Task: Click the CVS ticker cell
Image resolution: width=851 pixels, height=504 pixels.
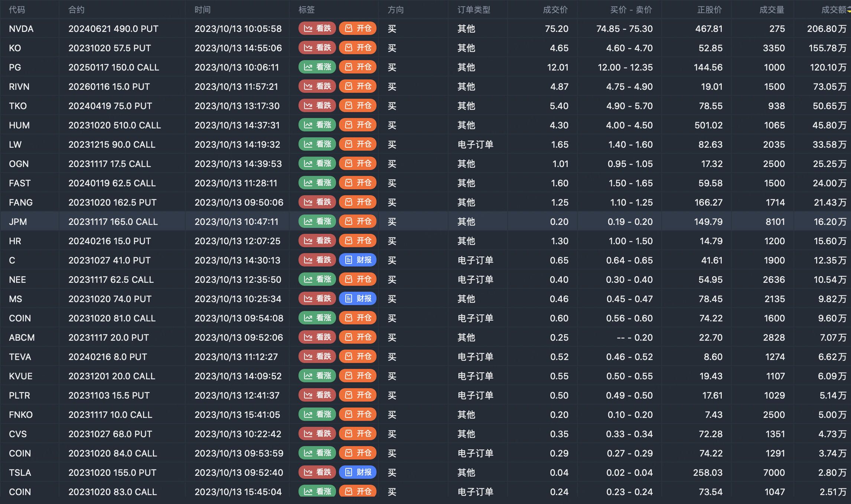Action: (18, 434)
